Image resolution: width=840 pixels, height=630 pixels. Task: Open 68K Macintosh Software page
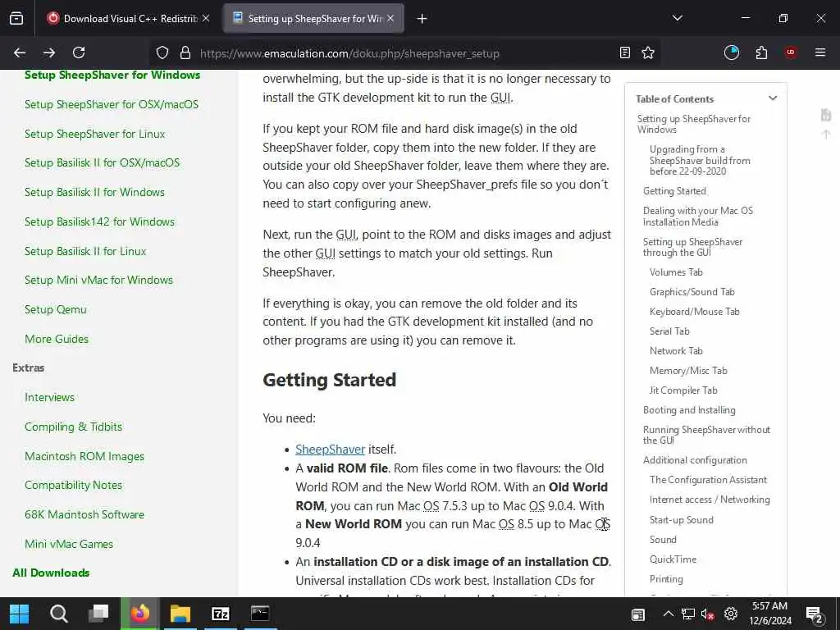[84, 515]
